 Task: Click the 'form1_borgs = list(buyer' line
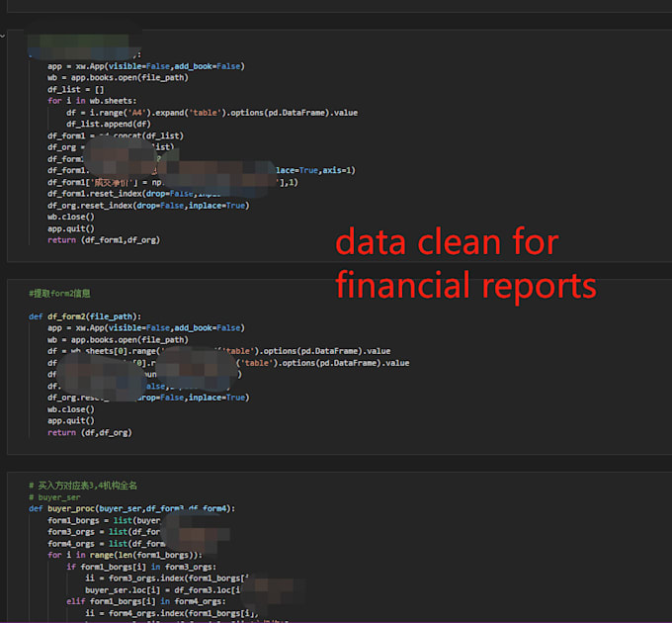(x=104, y=520)
